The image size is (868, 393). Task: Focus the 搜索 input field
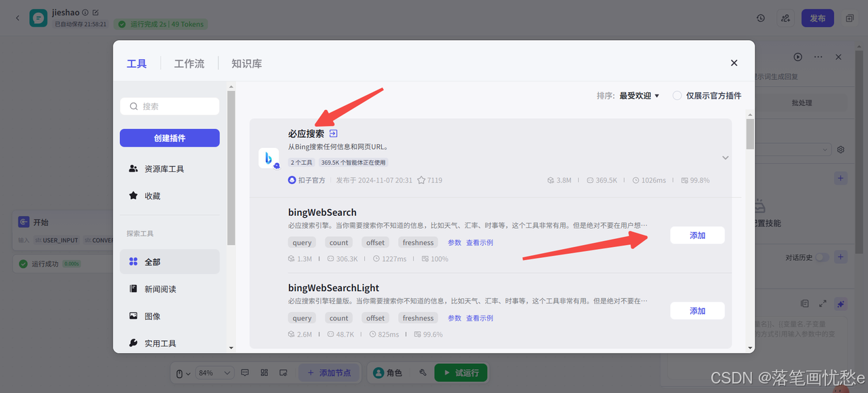click(x=170, y=106)
